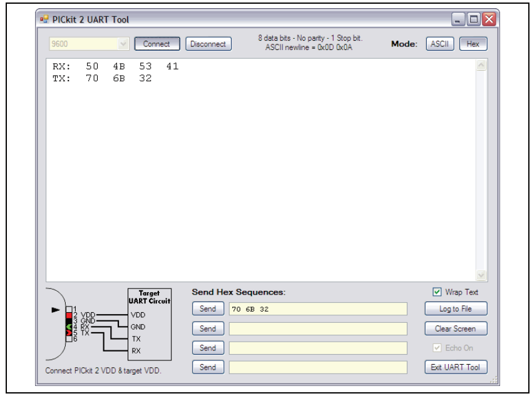
Task: Click the black pin 1 arrow marker
Action: 56,310
